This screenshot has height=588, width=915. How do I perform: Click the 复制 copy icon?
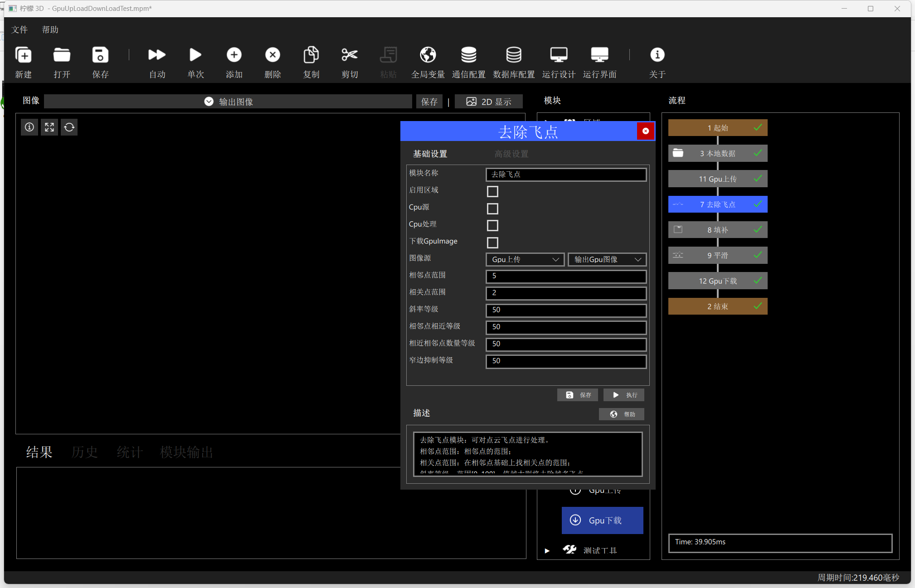click(311, 55)
